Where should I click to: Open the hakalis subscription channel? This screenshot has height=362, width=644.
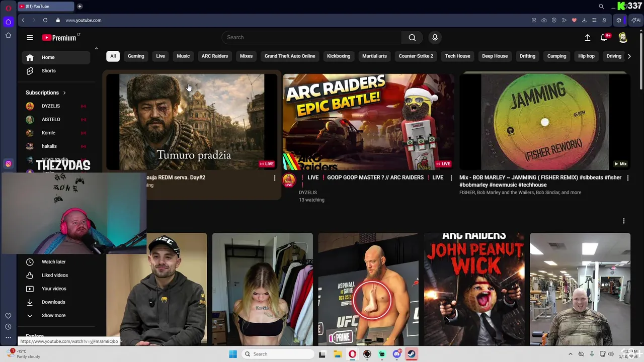pyautogui.click(x=56, y=146)
